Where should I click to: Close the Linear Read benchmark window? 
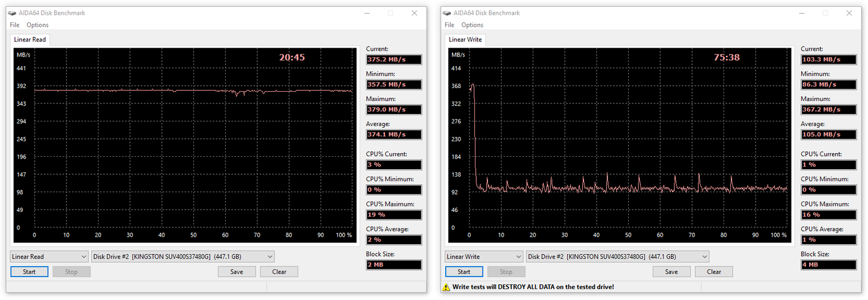414,13
